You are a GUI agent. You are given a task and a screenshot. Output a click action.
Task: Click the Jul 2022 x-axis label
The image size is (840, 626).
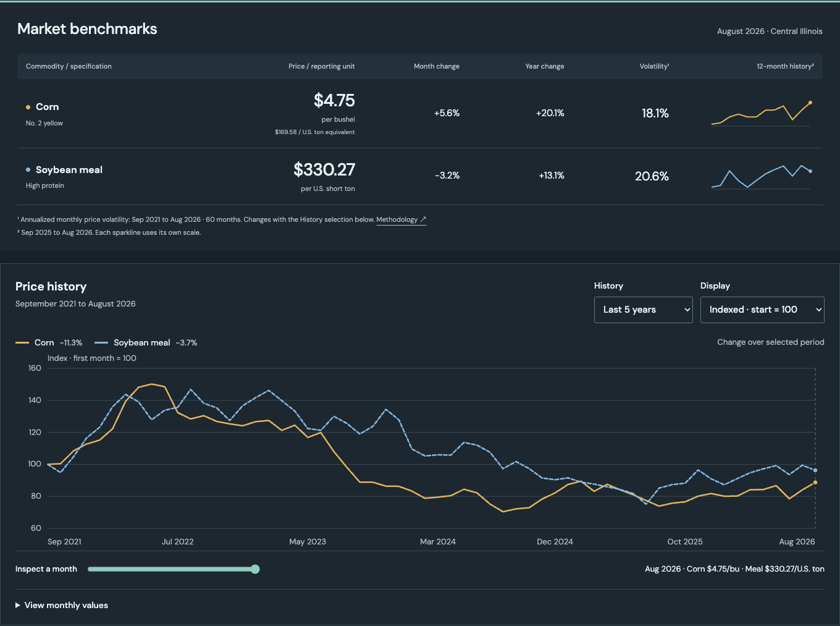coord(178,542)
